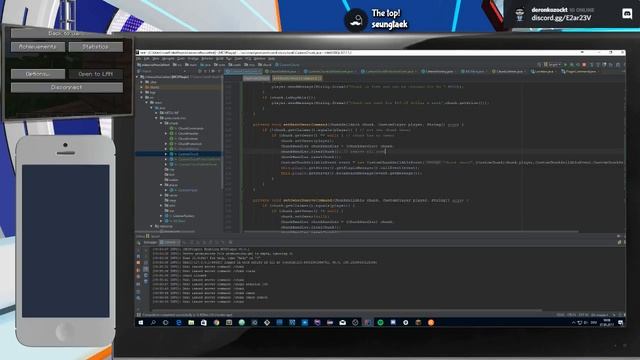Collapse the project root node in tree
This screenshot has width=640, height=360.
pyautogui.click(x=137, y=77)
